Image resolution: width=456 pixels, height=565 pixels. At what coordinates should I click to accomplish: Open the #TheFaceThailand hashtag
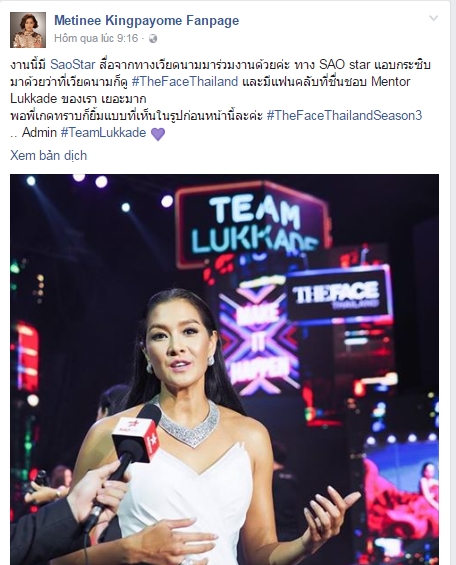pos(185,81)
